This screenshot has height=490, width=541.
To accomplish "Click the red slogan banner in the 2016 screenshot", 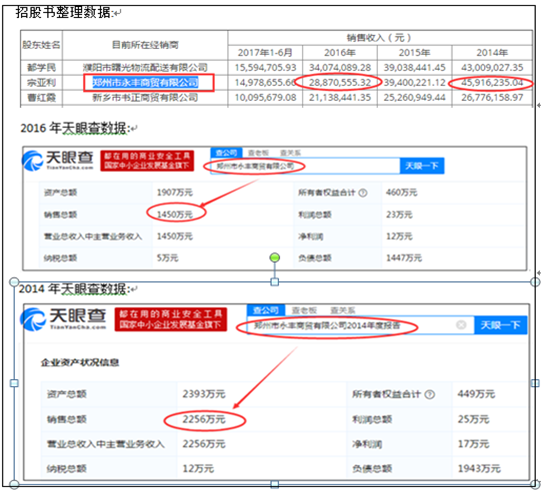I will [147, 160].
